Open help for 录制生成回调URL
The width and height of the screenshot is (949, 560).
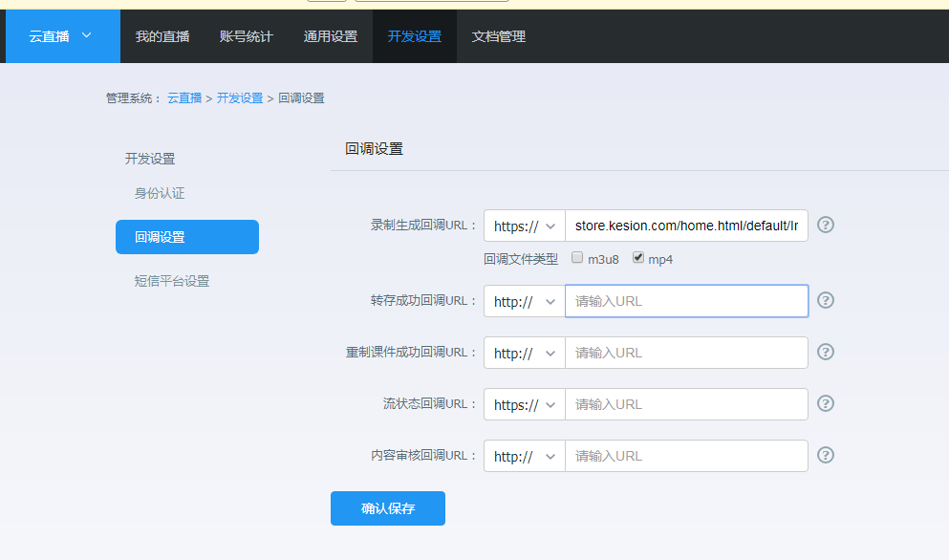825,225
